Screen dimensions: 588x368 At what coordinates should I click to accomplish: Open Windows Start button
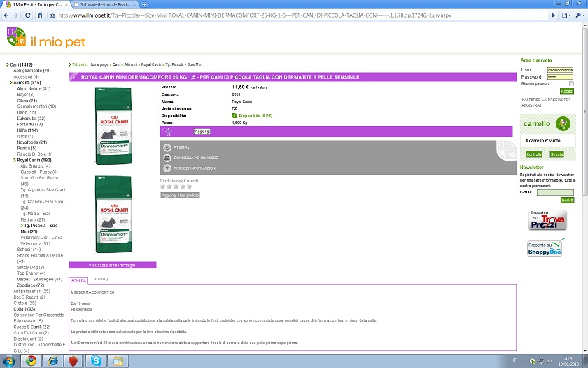pyautogui.click(x=9, y=361)
